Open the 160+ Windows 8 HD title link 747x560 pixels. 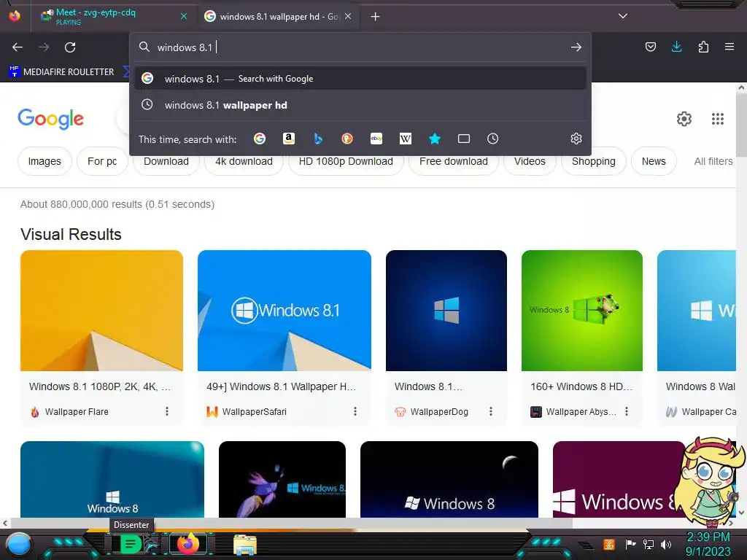pos(581,386)
